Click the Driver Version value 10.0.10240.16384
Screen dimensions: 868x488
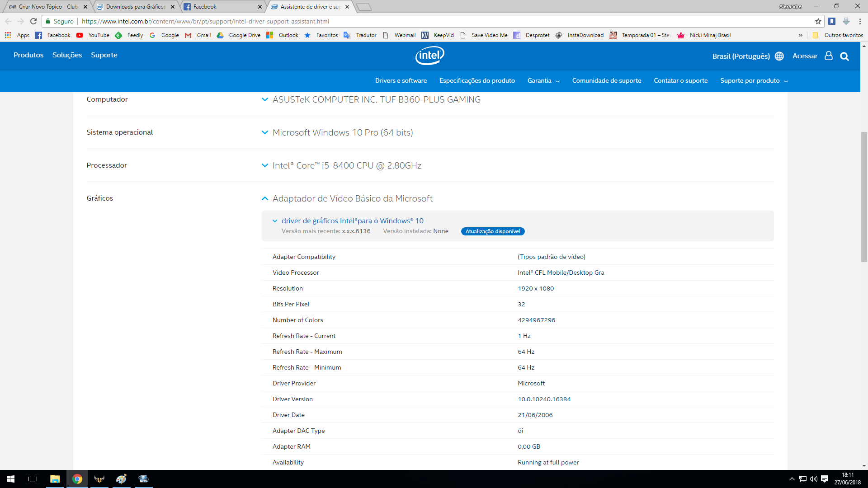[x=544, y=399]
